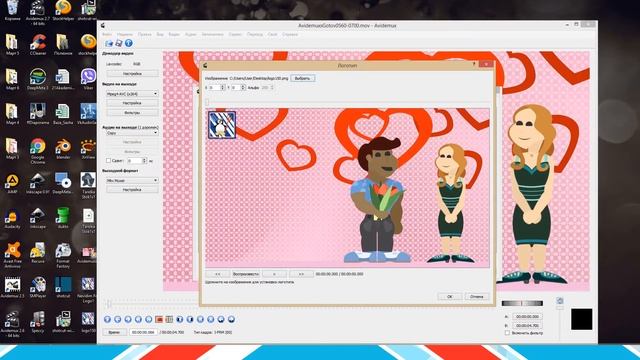Open video file icon in Avidemux toolbar
Viewport: 640px width, 360px height.
109,43
